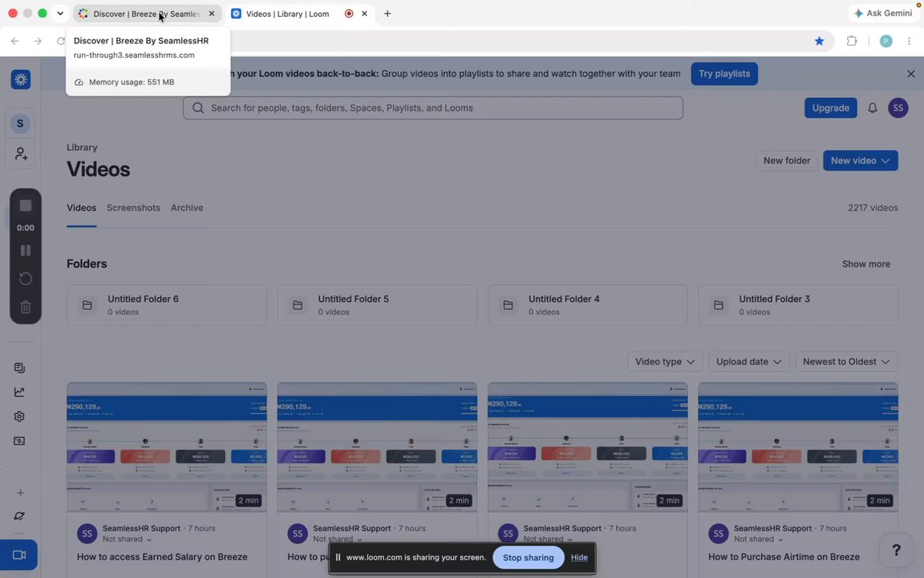Click the planet icon in the left sidebar
This screenshot has height=578, width=924.
pos(19,516)
